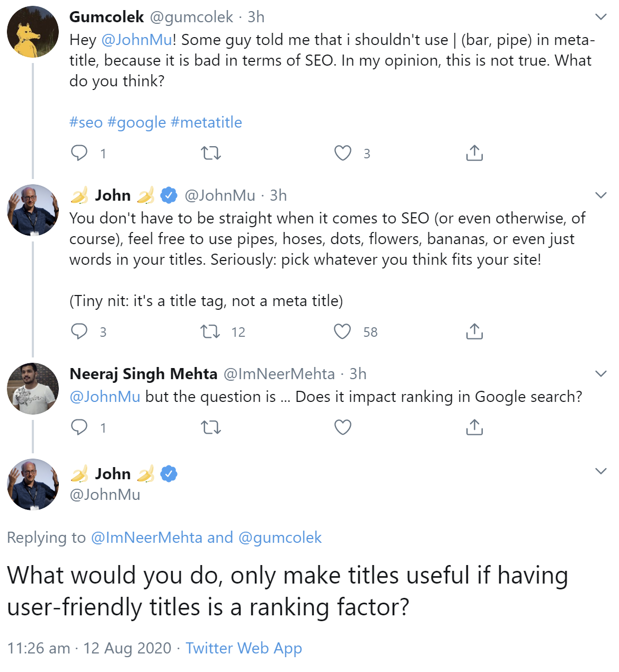The image size is (619, 672).
Task: Open share options on John's reply
Action: coord(474,331)
